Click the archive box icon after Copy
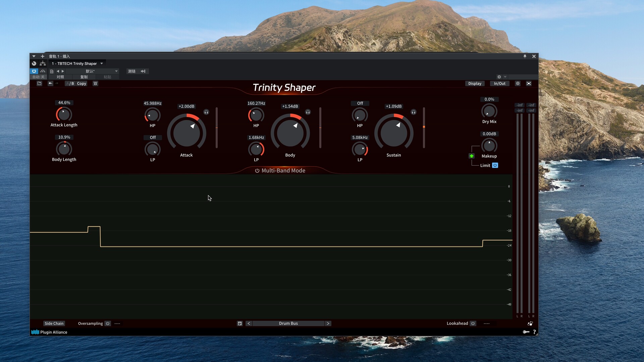This screenshot has height=362, width=644. pyautogui.click(x=95, y=83)
